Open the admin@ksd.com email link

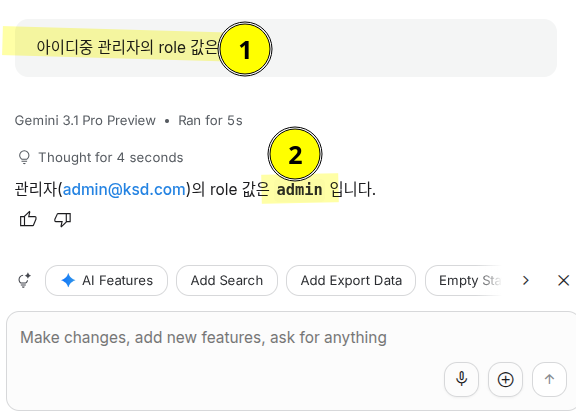[124, 190]
